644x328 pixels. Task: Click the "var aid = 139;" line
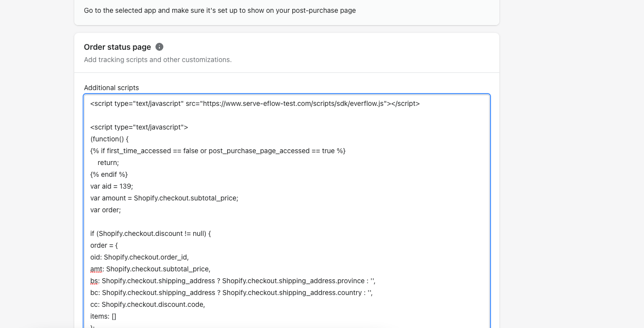coord(112,186)
